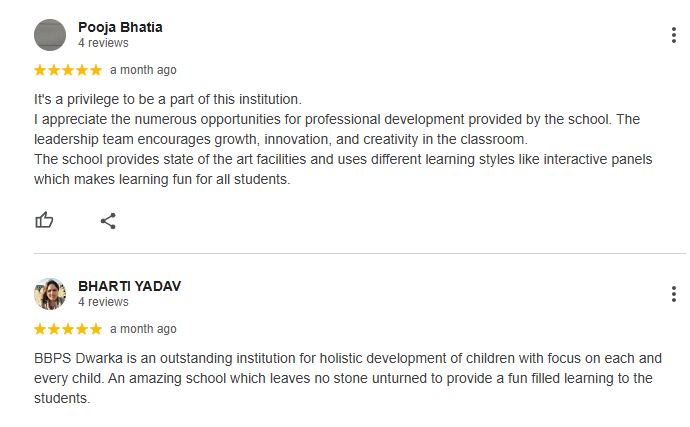Screen dimensions: 690x427
Task: Click 'a month ago' on BHARTI YADAV's review
Action: click(x=143, y=329)
